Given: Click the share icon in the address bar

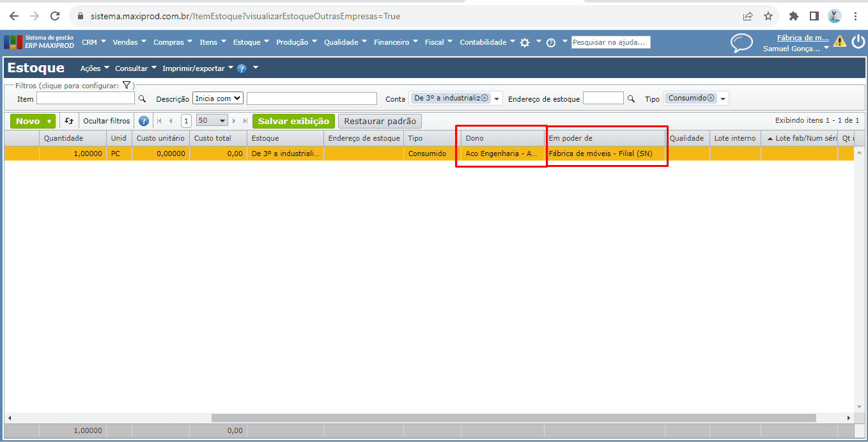Looking at the screenshot, I should 748,16.
